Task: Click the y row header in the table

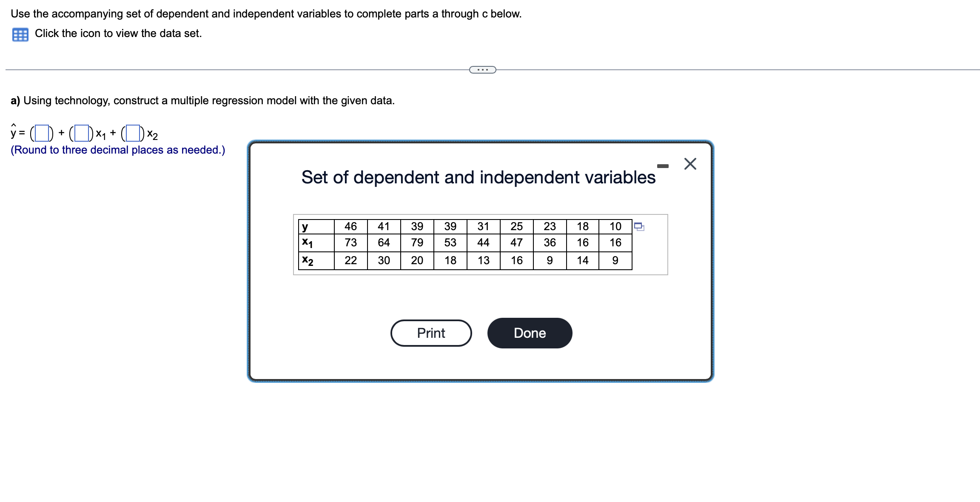Action: click(305, 227)
